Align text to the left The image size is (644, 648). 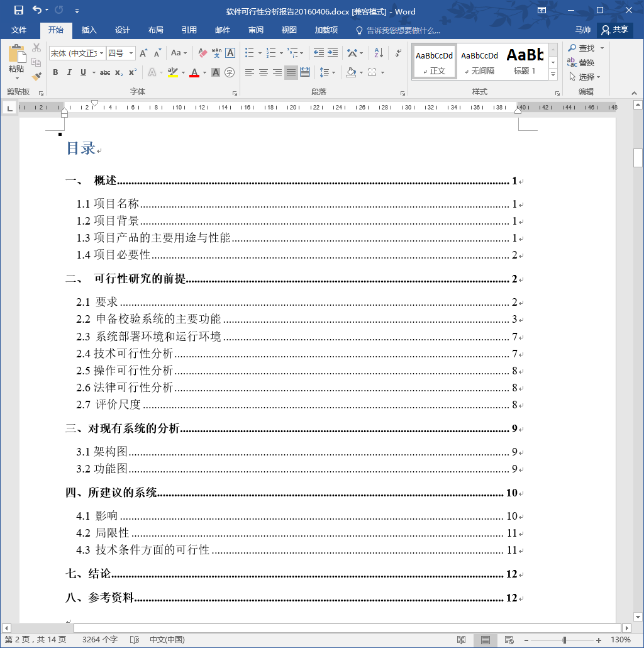pos(249,73)
